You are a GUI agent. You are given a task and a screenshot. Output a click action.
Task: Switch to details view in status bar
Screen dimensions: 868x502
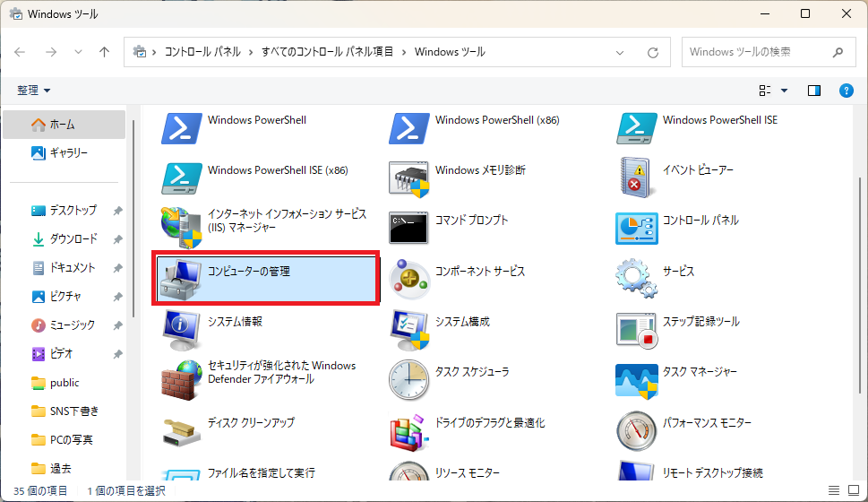click(834, 490)
